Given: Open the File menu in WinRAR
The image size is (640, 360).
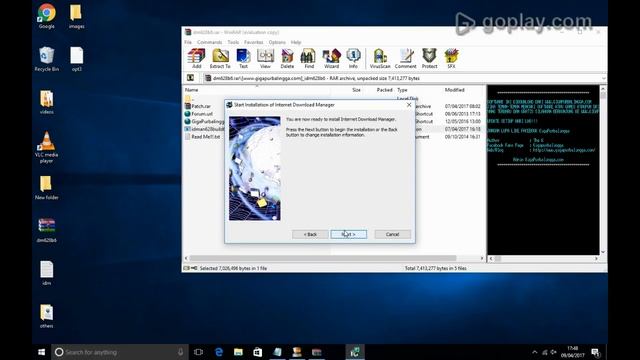Looking at the screenshot, I should (188, 42).
